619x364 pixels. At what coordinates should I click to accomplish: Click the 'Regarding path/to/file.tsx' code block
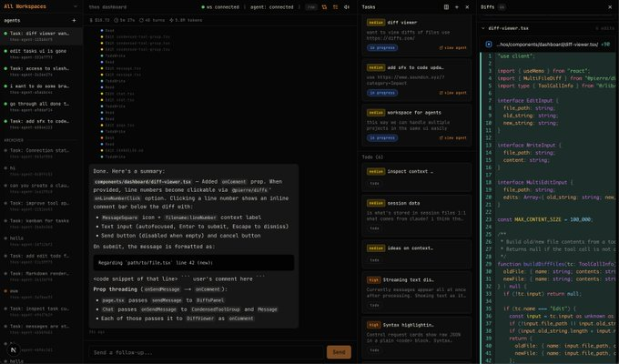(x=193, y=263)
